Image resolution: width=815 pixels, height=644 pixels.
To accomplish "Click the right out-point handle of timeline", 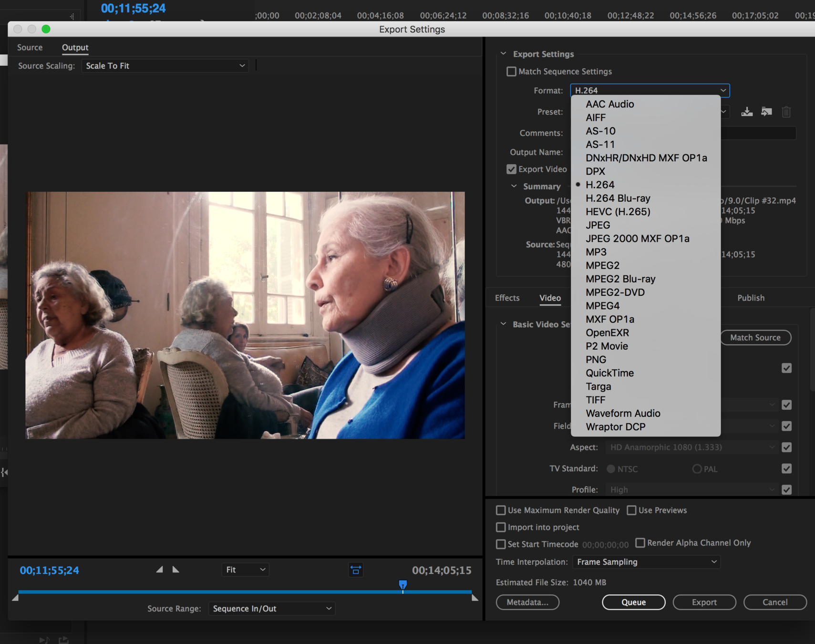I will click(x=475, y=598).
